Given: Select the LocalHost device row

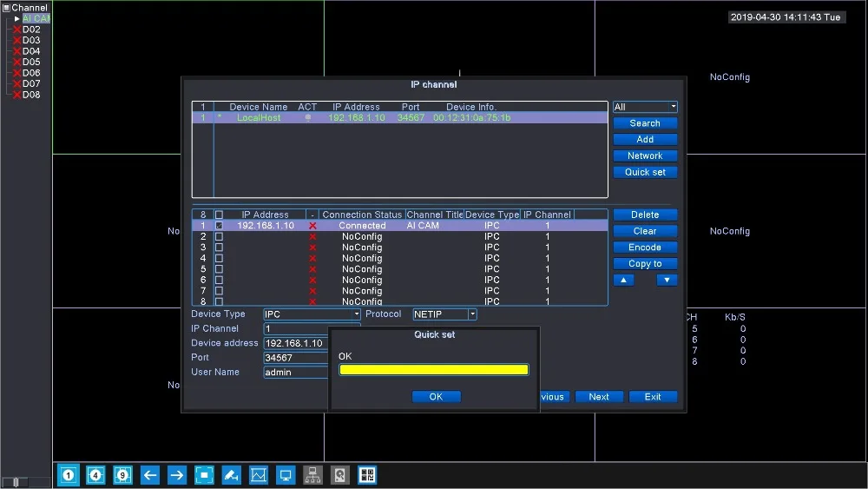Looking at the screenshot, I should tap(399, 118).
